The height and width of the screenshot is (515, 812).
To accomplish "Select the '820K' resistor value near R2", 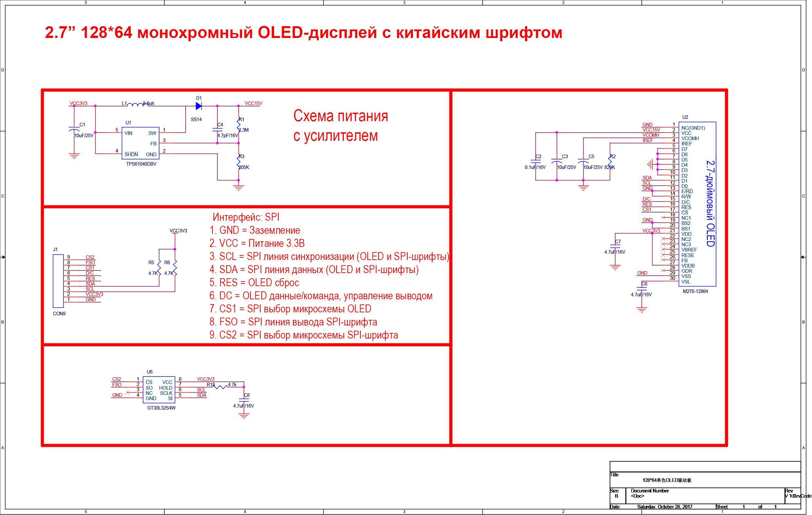I will (x=610, y=167).
